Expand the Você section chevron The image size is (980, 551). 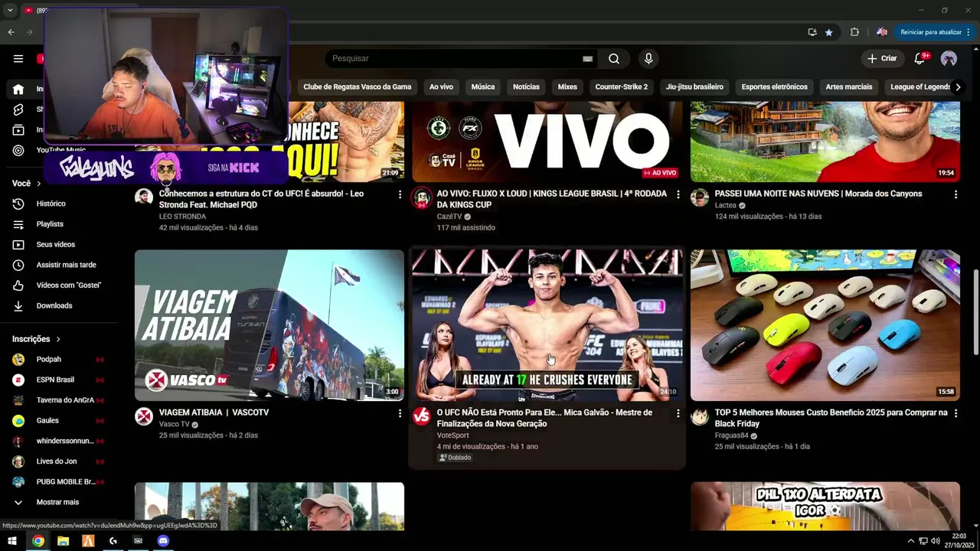(x=39, y=184)
